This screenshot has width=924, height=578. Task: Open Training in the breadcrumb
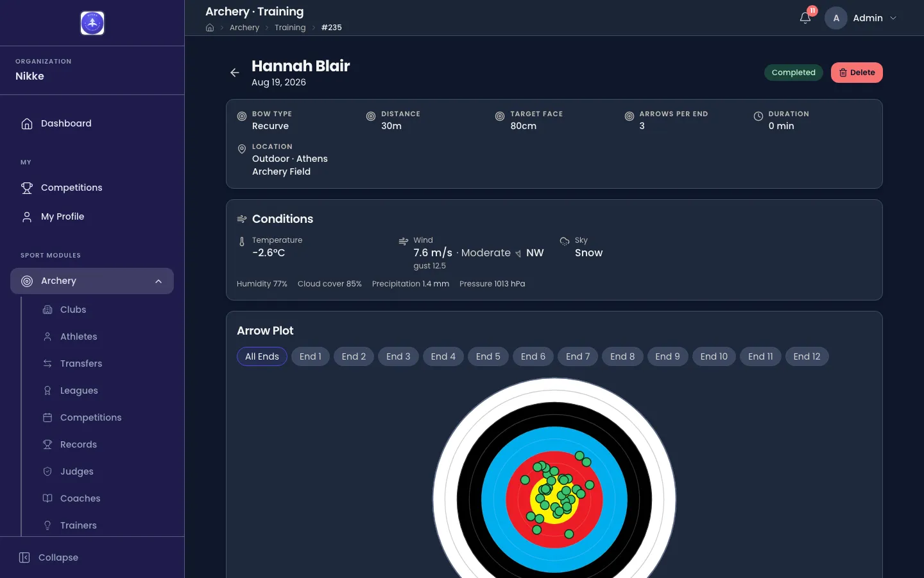pos(290,28)
